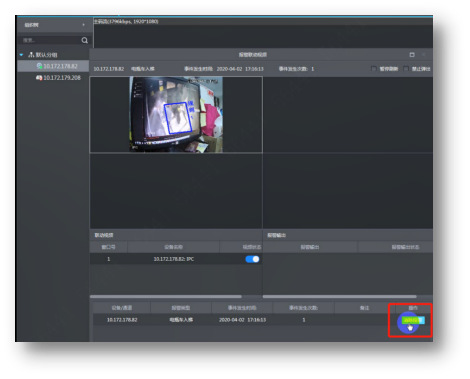Click the 2020-04-02 17:16:13 timestamp in the dialog header
This screenshot has height=379, width=470.
point(240,69)
